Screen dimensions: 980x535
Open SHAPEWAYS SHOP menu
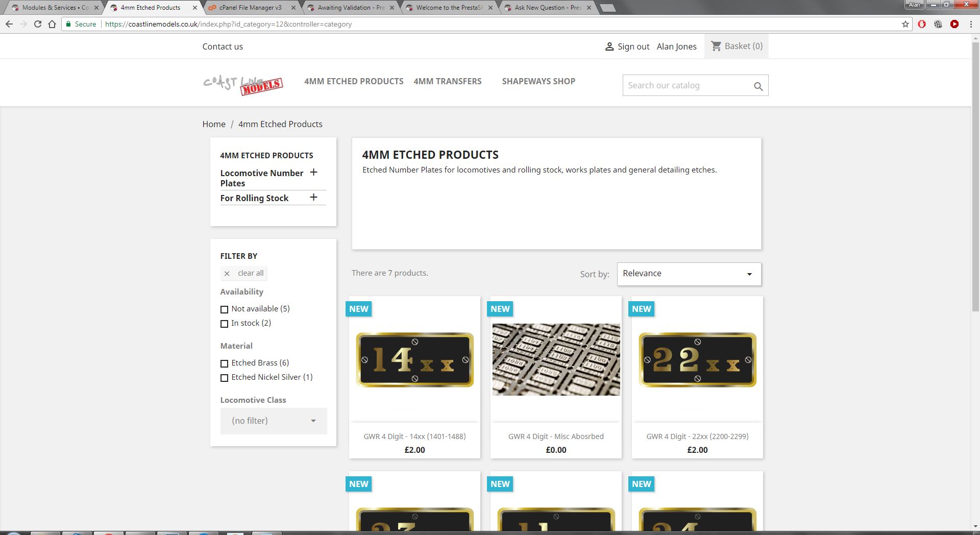pyautogui.click(x=538, y=81)
